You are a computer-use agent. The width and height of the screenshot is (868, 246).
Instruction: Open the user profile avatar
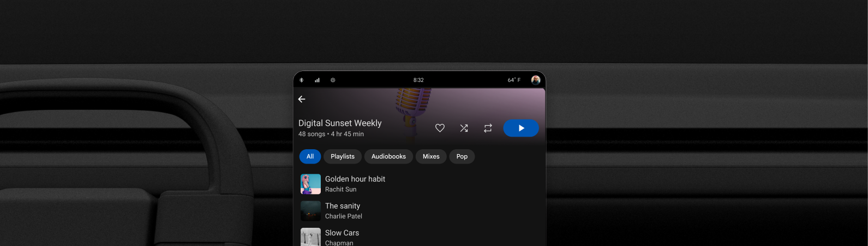point(536,80)
